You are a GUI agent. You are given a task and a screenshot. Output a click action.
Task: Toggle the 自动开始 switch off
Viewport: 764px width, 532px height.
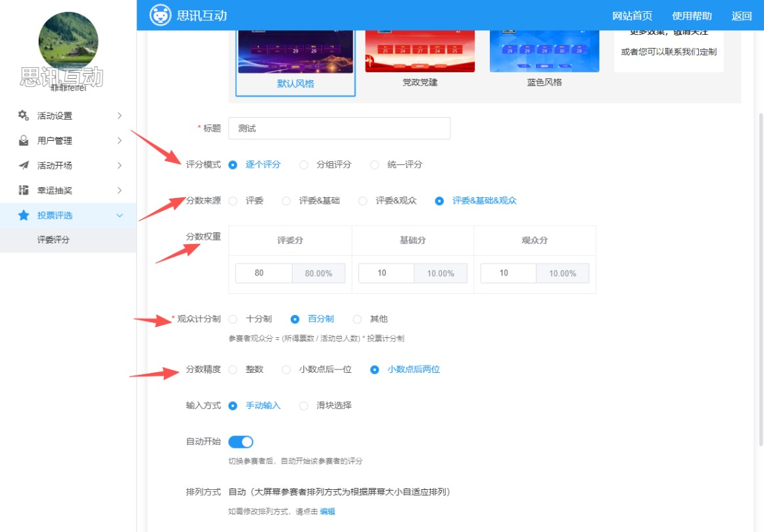[241, 442]
